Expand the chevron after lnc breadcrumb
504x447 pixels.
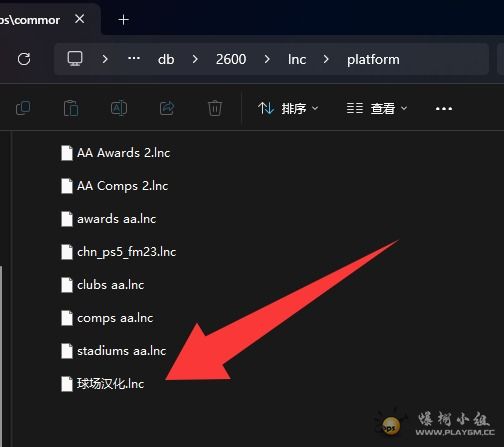click(x=326, y=59)
